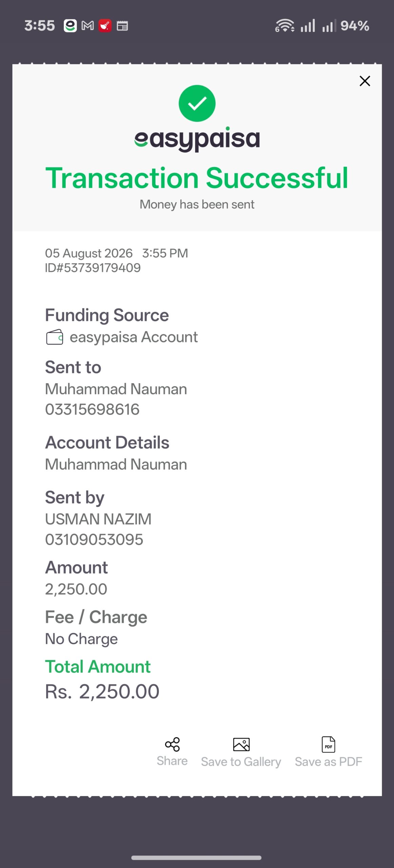Tap the red cleaner app notification icon
Viewport: 394px width, 868px height.
click(x=105, y=26)
